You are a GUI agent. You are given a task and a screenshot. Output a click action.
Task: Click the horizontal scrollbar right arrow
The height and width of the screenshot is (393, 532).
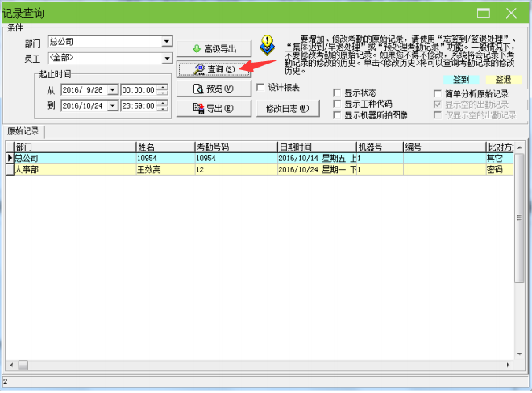(x=508, y=365)
